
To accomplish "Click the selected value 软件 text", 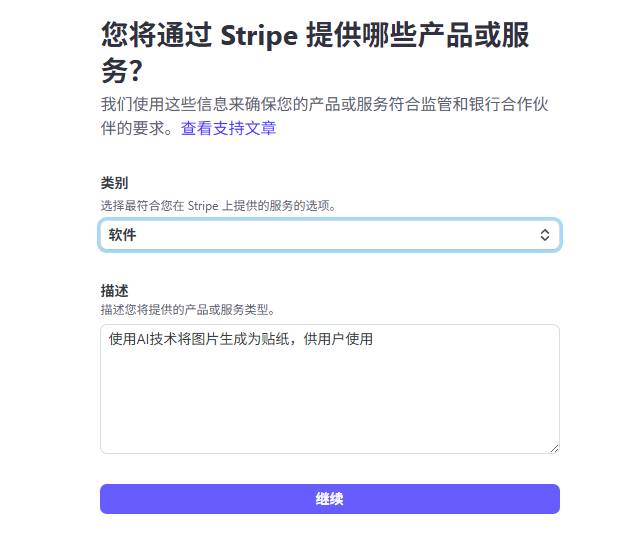I will [x=122, y=235].
